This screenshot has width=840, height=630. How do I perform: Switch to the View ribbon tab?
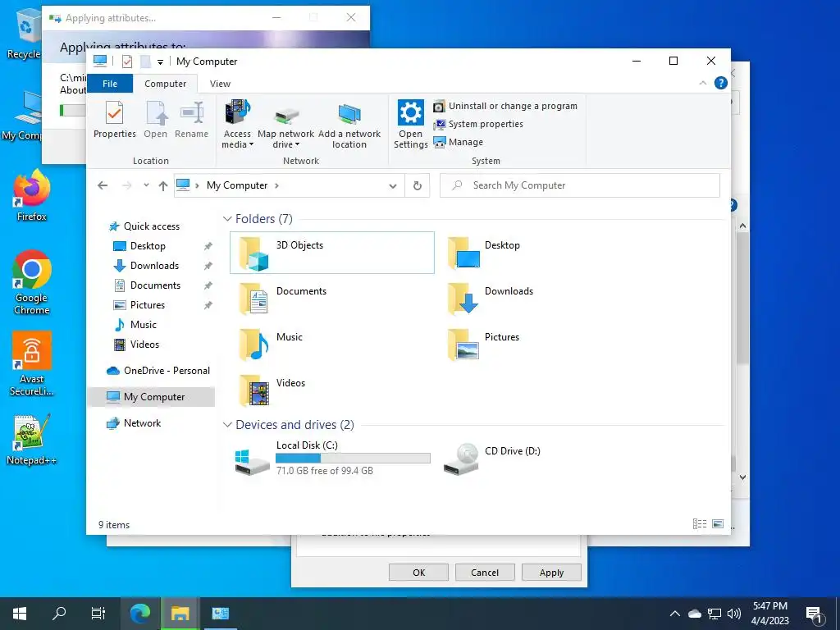pyautogui.click(x=220, y=84)
